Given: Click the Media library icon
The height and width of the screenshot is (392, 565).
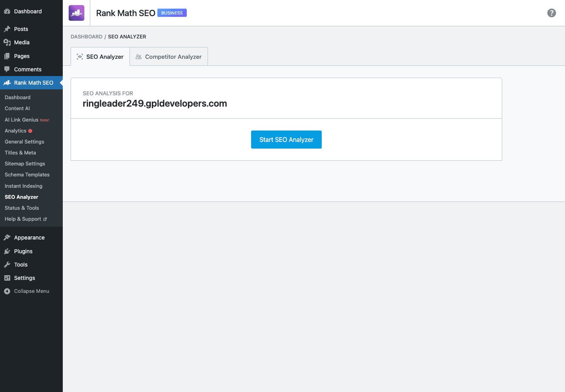Looking at the screenshot, I should pyautogui.click(x=7, y=42).
